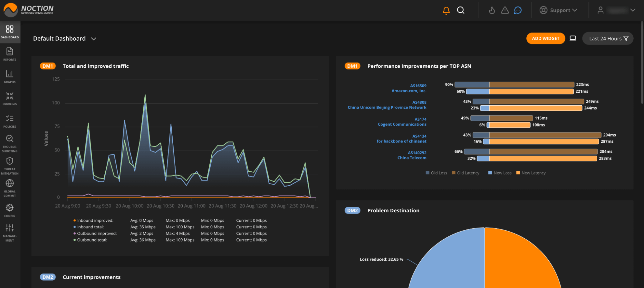Image resolution: width=644 pixels, height=288 pixels.
Task: Click the page vertical scrollbar
Action: coord(642,63)
